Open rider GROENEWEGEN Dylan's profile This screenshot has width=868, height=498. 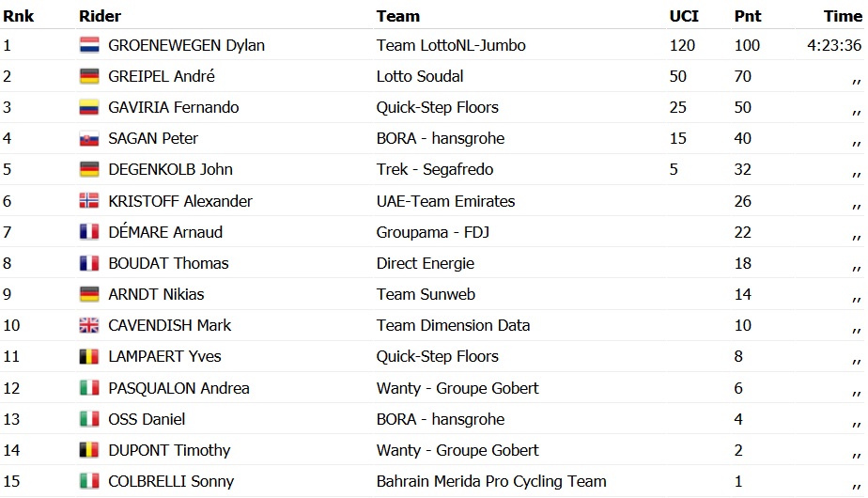tap(186, 45)
